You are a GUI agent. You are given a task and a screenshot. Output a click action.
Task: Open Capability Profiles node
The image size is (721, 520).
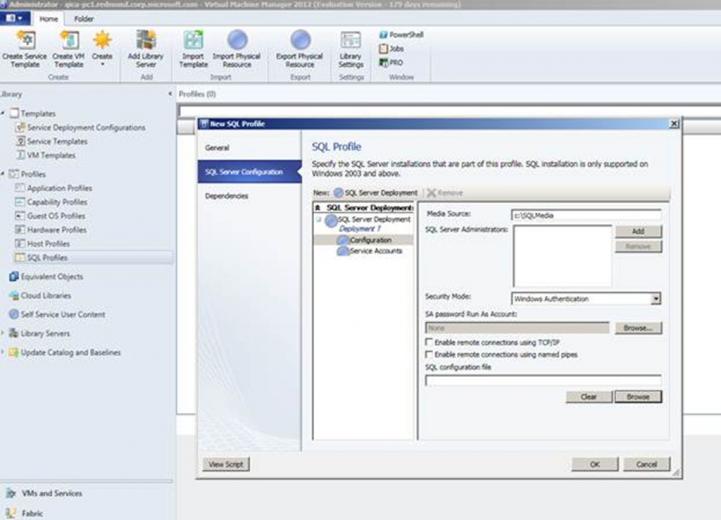coord(57,201)
